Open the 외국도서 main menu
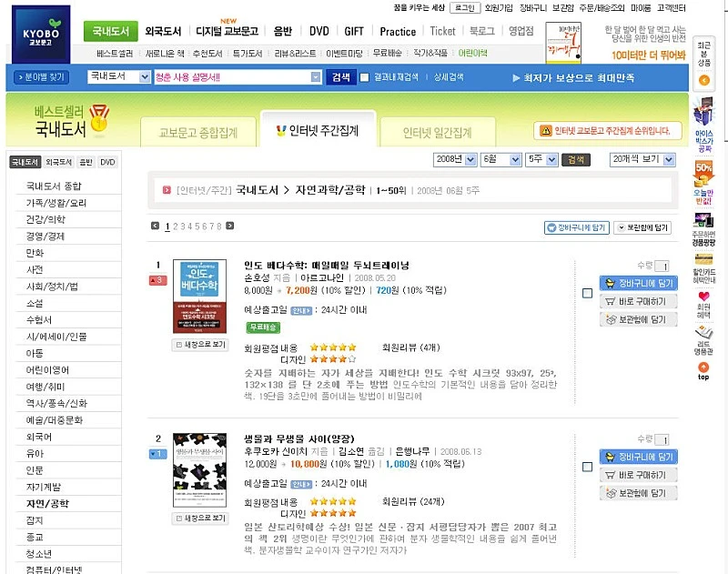728x574 pixels. (163, 32)
